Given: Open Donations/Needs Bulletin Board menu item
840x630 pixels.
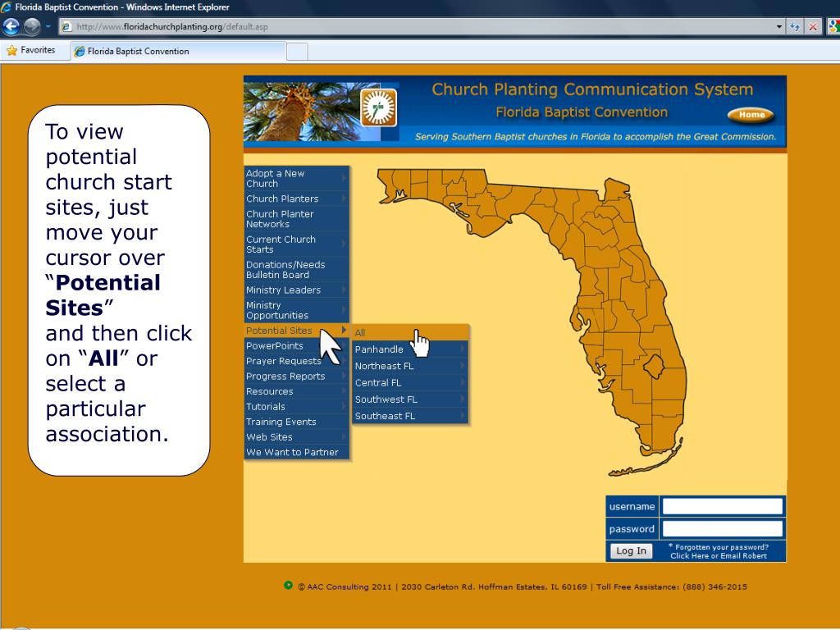Looking at the screenshot, I should click(296, 269).
